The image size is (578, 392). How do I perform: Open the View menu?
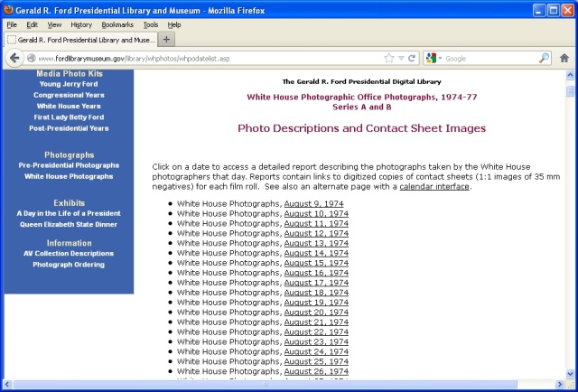[x=54, y=24]
